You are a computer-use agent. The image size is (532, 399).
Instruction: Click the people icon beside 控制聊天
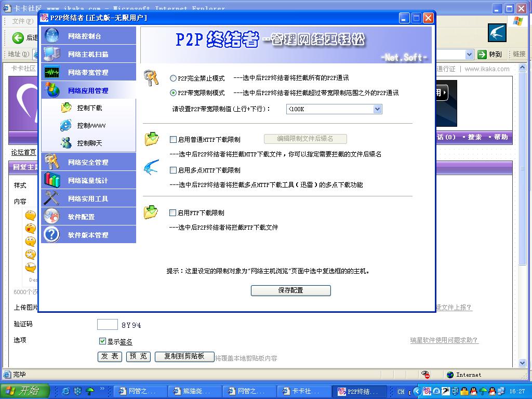tap(66, 143)
